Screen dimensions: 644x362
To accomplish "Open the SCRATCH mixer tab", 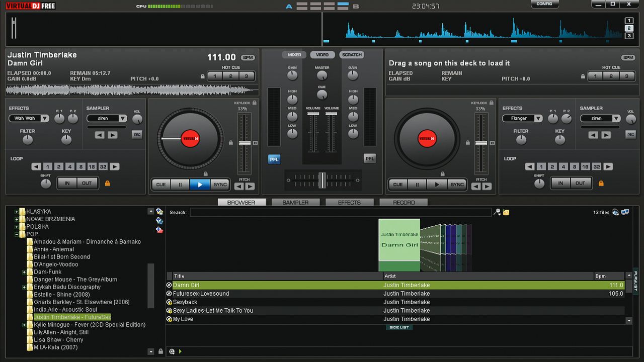I will click(x=352, y=55).
